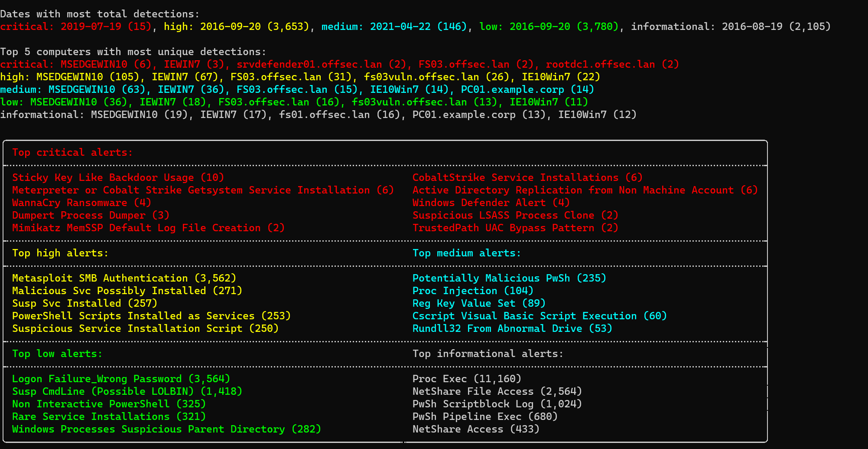Select Windows Processes Suspicious Parent Directory (282)
The height and width of the screenshot is (449, 868).
[x=166, y=429]
